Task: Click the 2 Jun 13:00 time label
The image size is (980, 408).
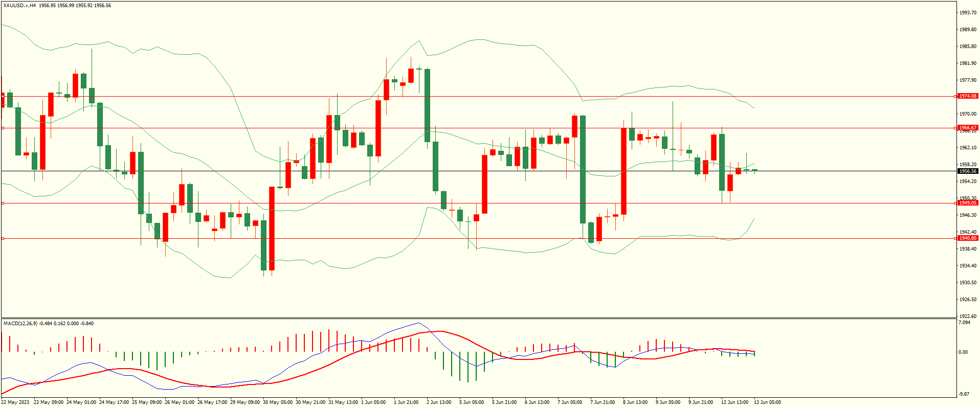Action: point(439,402)
